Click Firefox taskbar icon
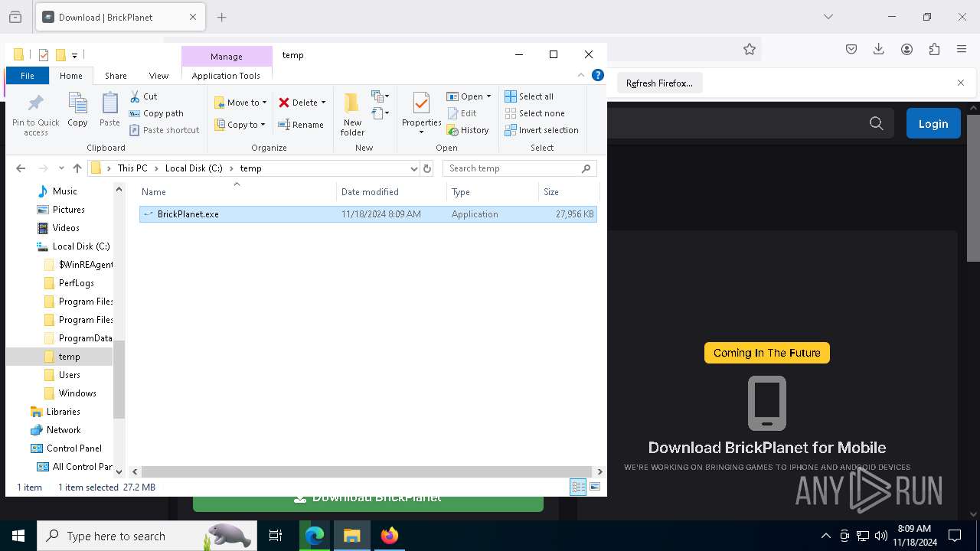The height and width of the screenshot is (551, 980). (390, 536)
